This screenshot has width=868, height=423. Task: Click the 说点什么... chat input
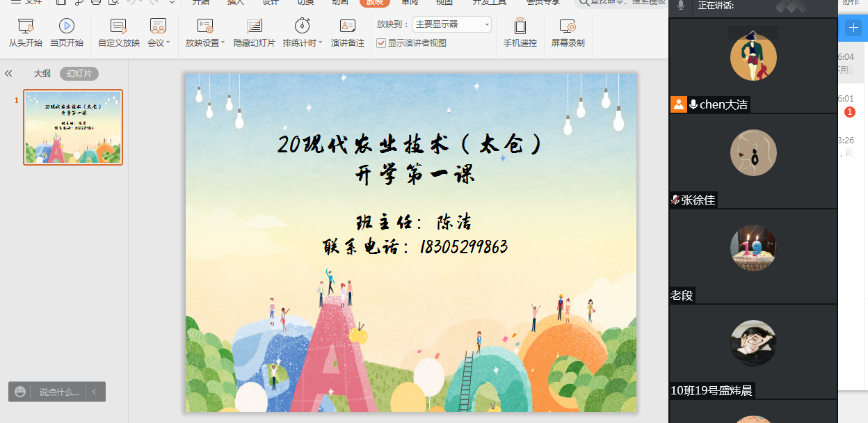[58, 392]
